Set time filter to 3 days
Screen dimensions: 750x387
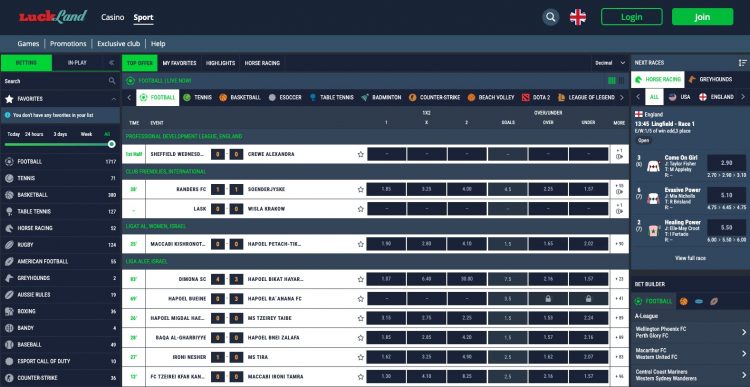click(x=60, y=134)
